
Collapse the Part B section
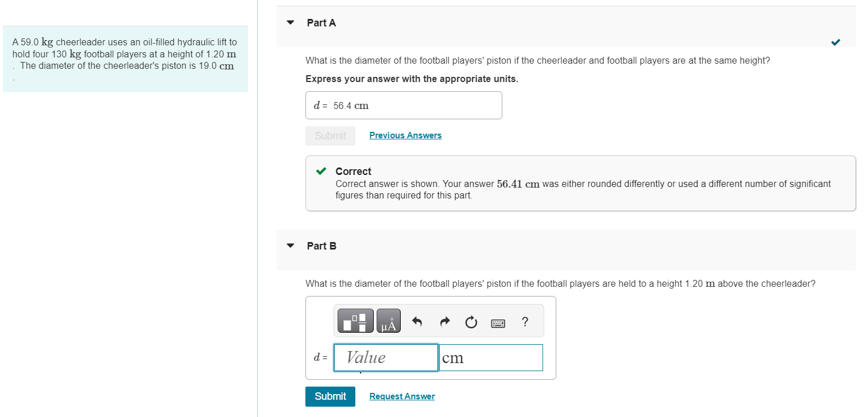(x=290, y=246)
